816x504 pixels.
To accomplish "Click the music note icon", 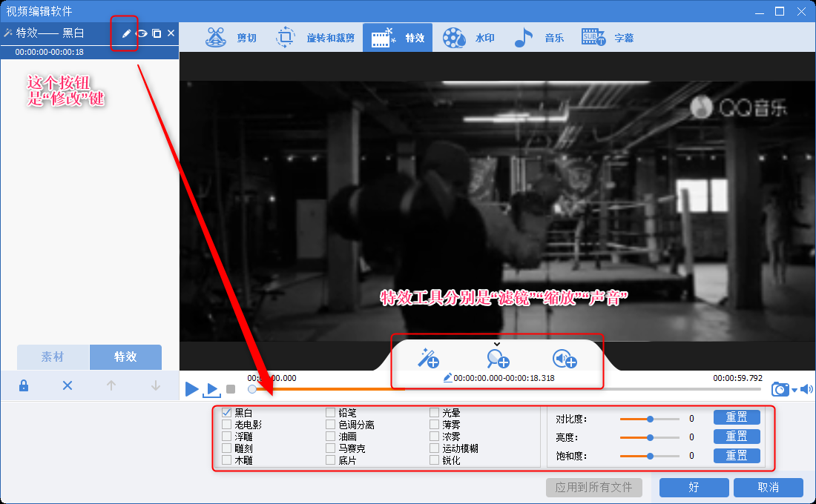I will coord(524,38).
